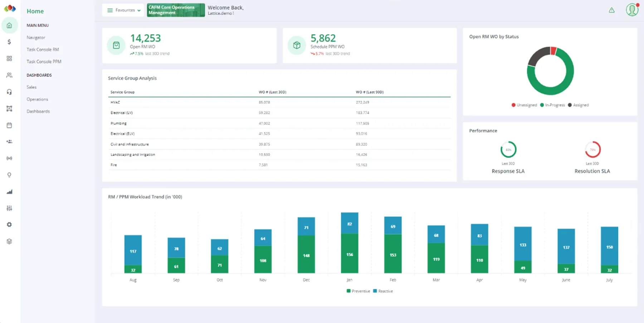Click the Response SLA progress ring
Image resolution: width=644 pixels, height=323 pixels.
click(508, 150)
